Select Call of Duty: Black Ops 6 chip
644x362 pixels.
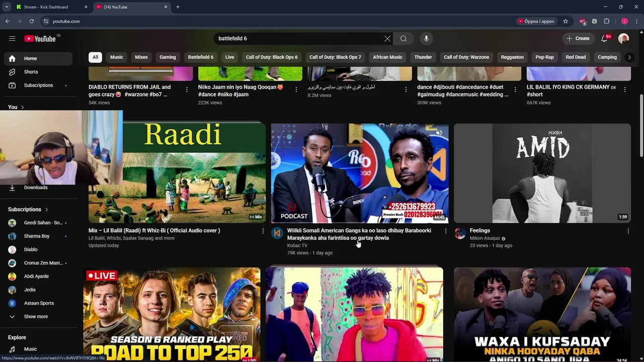tap(272, 57)
